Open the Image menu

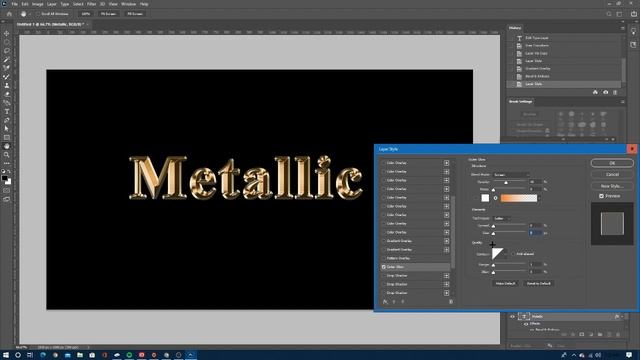[x=38, y=4]
